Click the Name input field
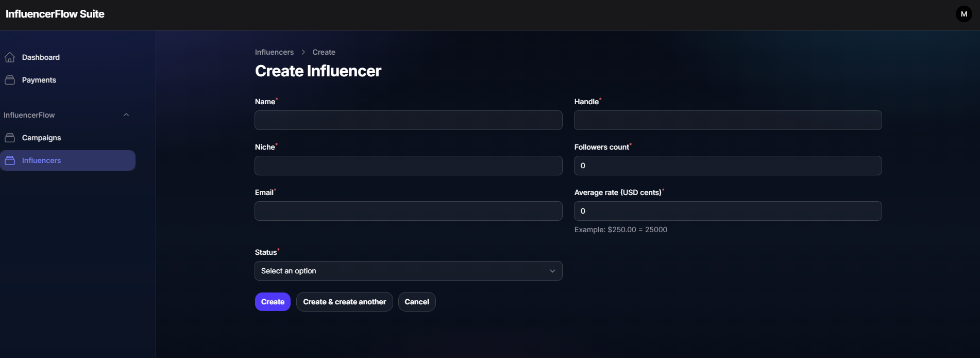The image size is (980, 358). tap(408, 120)
